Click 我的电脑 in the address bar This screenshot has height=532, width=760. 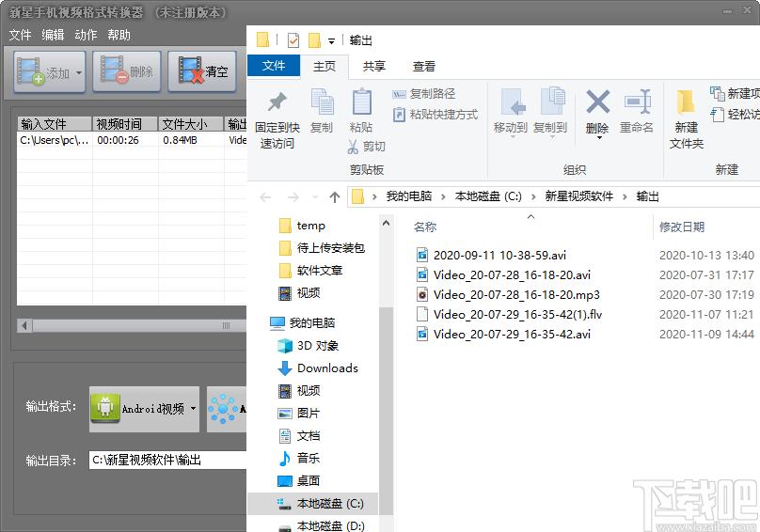(x=408, y=196)
